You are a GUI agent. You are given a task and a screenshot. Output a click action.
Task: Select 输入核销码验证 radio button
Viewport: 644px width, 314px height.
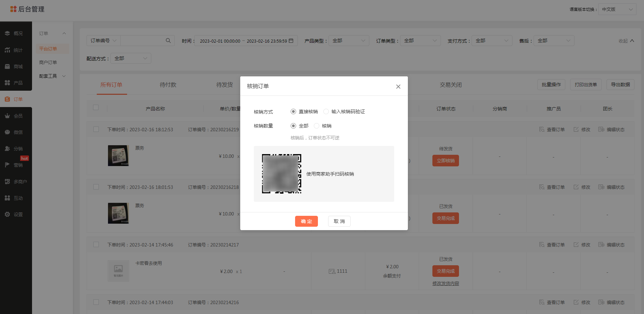point(326,111)
